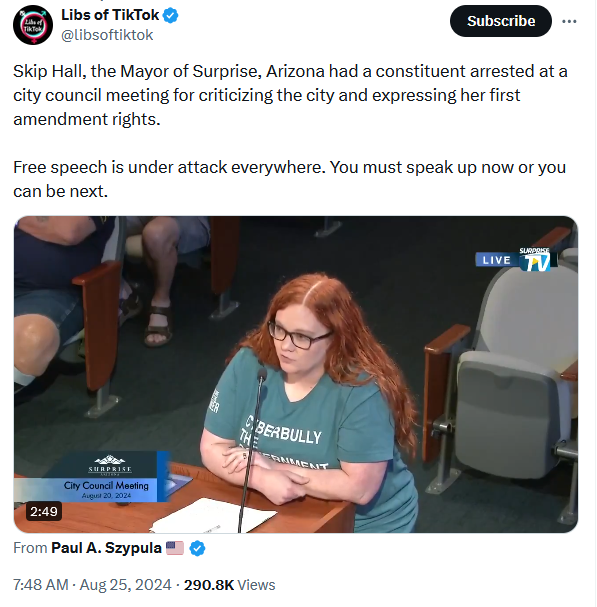Open Paul A. Szypula's profile link
Screen dimensions: 597x607
106,548
